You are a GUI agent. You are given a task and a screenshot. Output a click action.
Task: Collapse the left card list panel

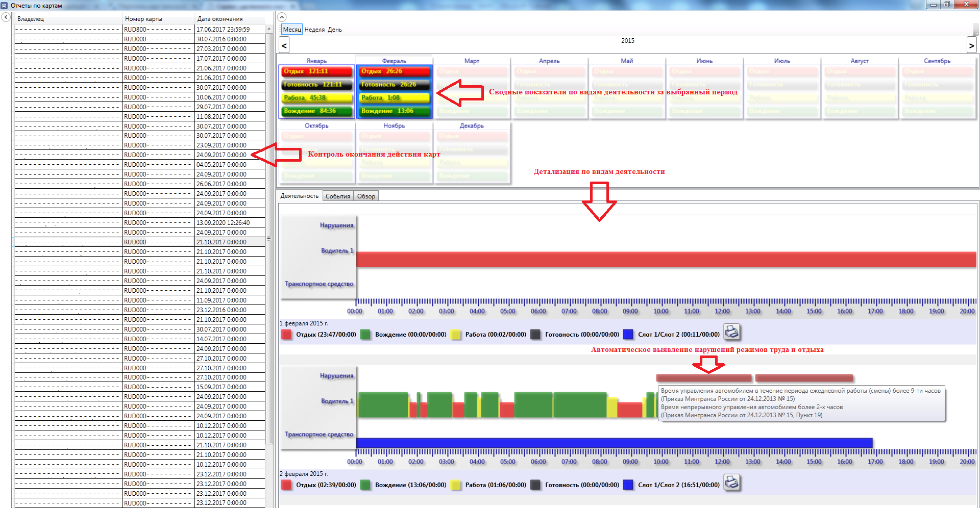6,17
